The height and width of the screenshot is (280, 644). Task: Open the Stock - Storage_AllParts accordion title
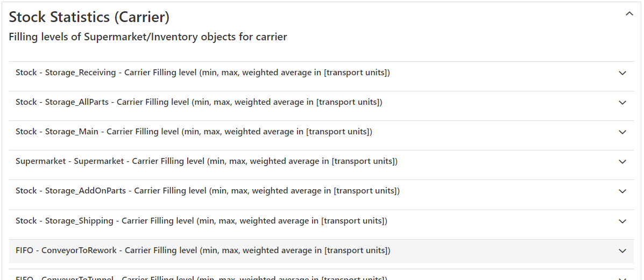coord(199,102)
